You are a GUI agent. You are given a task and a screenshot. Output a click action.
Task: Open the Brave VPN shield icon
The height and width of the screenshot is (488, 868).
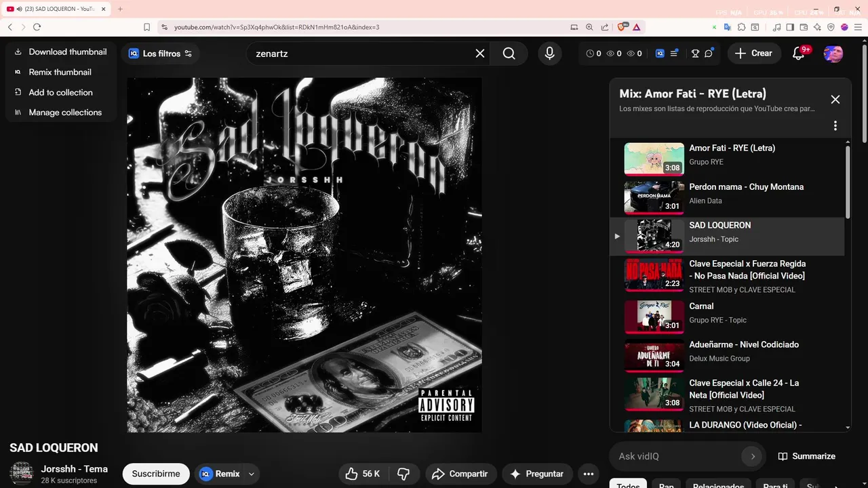(831, 27)
